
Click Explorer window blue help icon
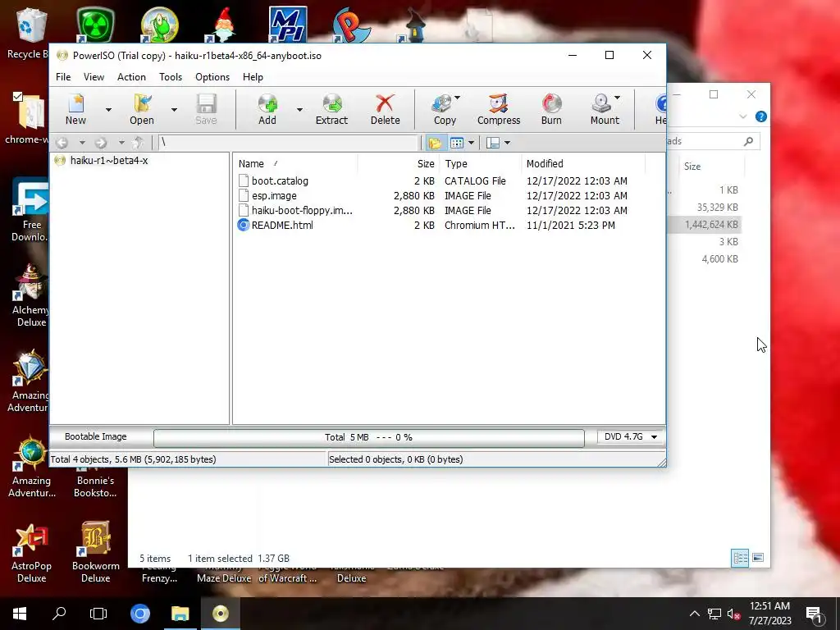tap(760, 116)
